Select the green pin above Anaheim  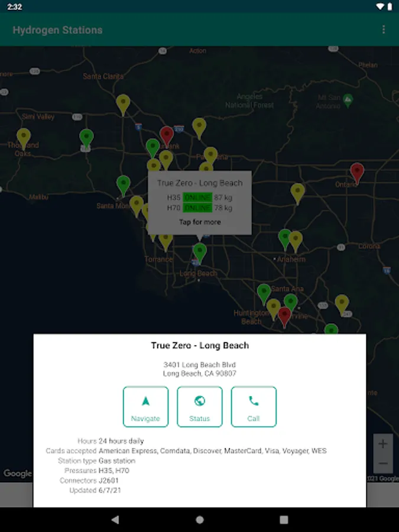coord(285,239)
